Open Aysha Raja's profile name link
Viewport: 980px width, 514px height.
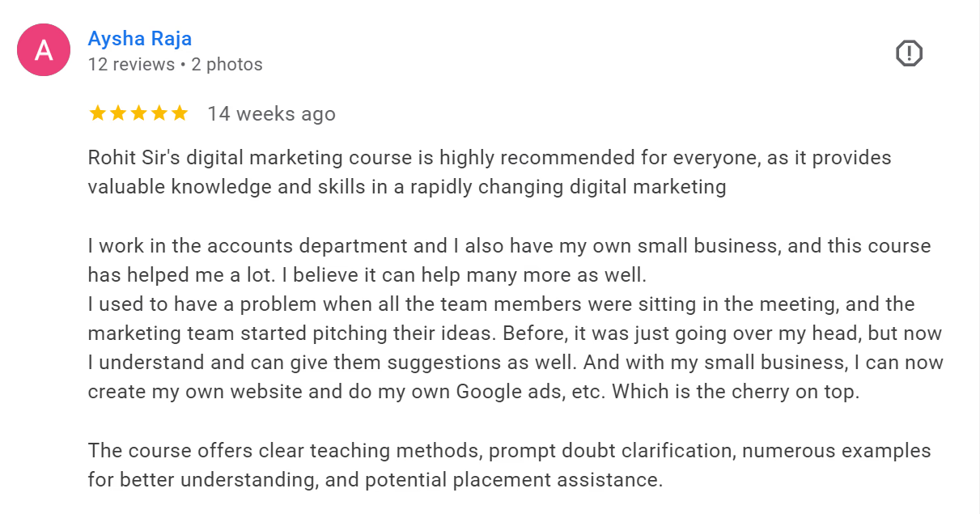coord(139,38)
